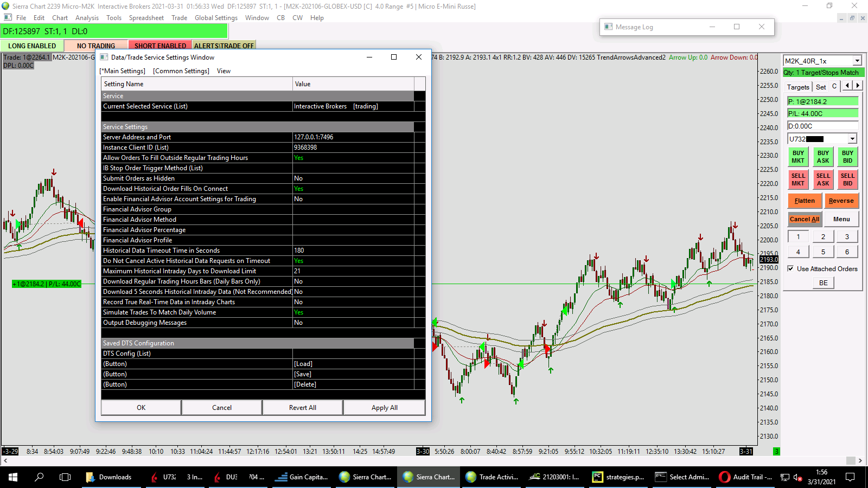Switch to Common Settings in settings window

[x=181, y=71]
